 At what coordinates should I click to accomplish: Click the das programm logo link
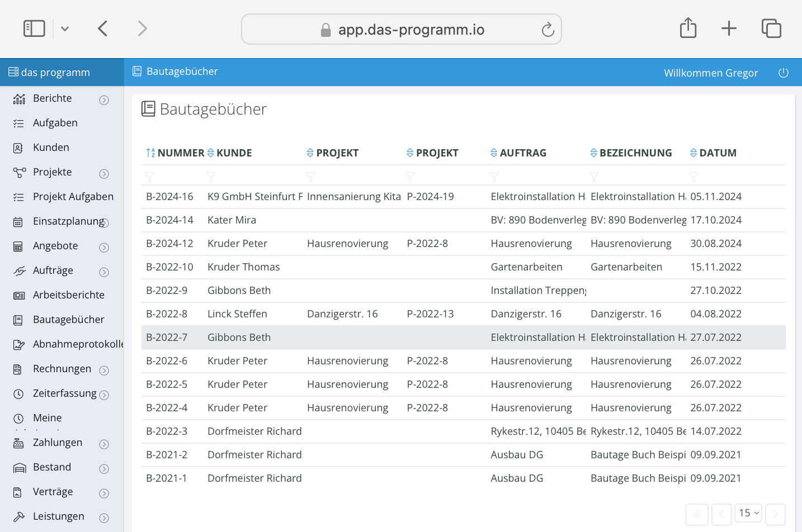coord(49,72)
